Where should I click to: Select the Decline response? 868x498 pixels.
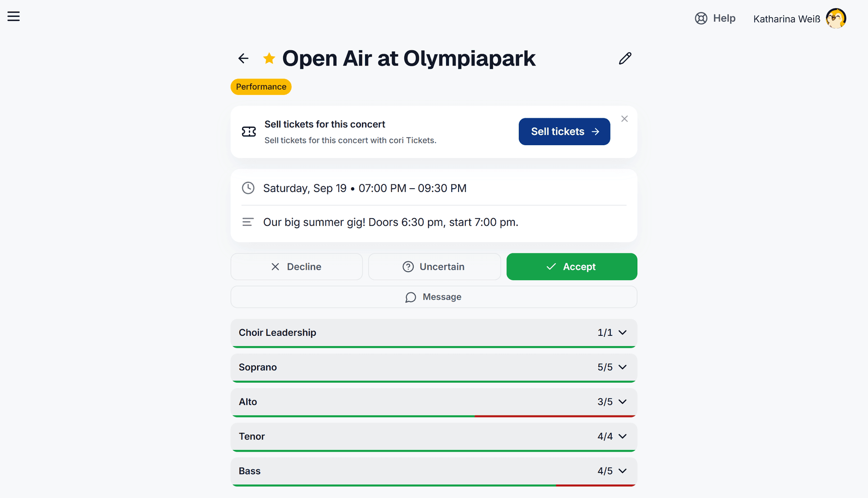tap(297, 267)
